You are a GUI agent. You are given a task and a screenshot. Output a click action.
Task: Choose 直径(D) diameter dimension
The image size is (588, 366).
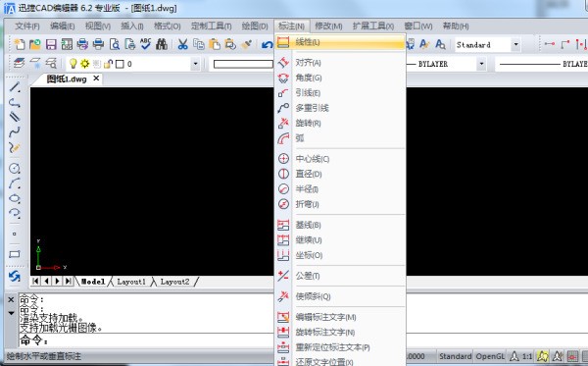(x=340, y=174)
